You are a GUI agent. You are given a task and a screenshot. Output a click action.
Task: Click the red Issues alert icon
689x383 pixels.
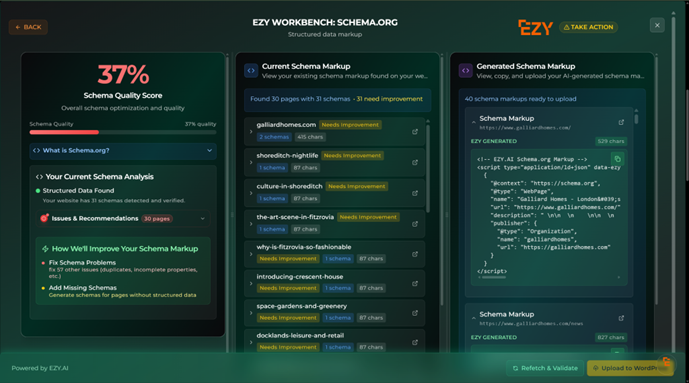coord(44,218)
